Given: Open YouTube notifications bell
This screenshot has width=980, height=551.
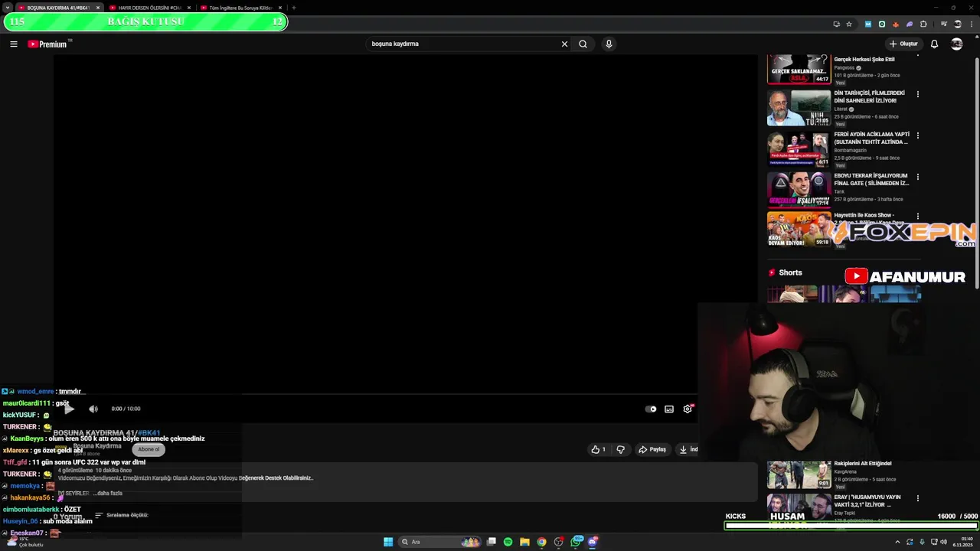Looking at the screenshot, I should point(934,44).
